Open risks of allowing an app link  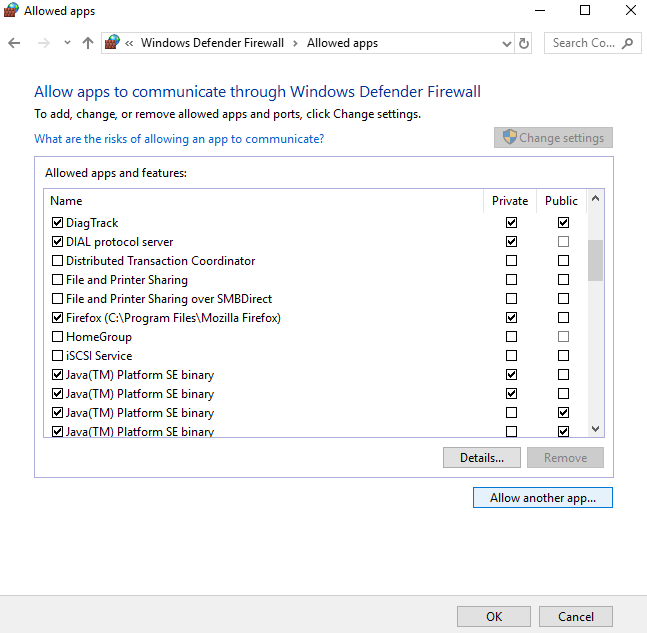(x=179, y=139)
